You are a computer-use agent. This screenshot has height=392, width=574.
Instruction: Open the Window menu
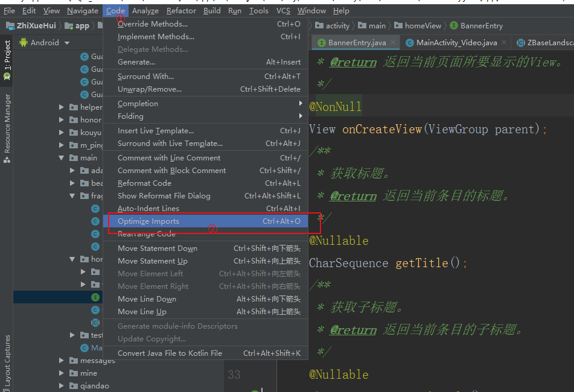pyautogui.click(x=311, y=11)
